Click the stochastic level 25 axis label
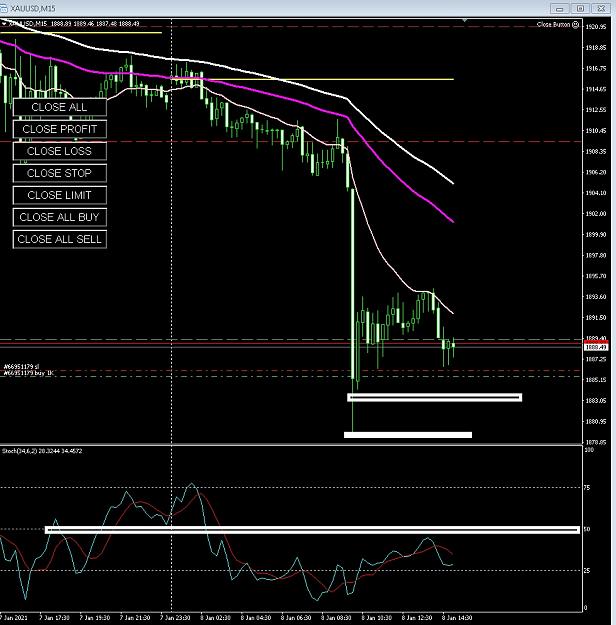 click(x=587, y=570)
